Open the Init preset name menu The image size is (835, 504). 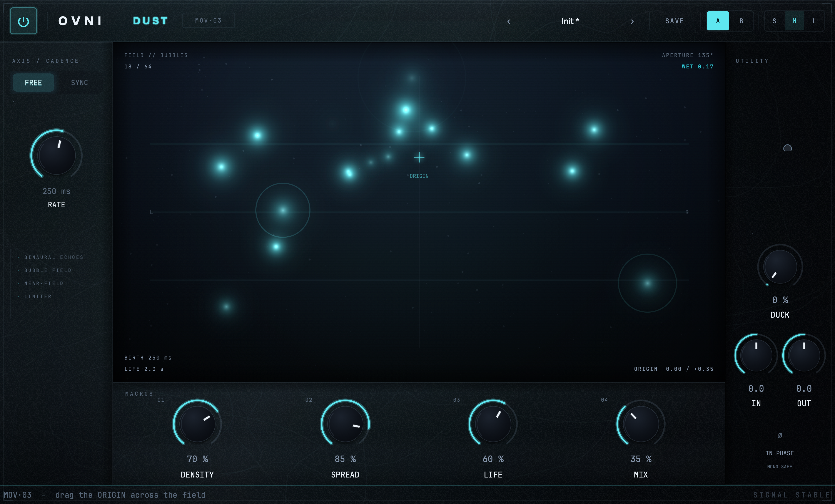pyautogui.click(x=570, y=21)
